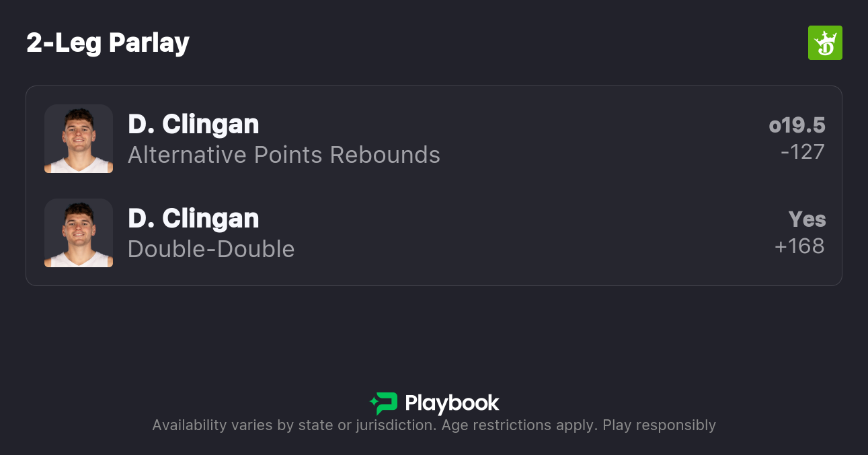868x455 pixels.
Task: Click the o19.5 line value
Action: (797, 125)
